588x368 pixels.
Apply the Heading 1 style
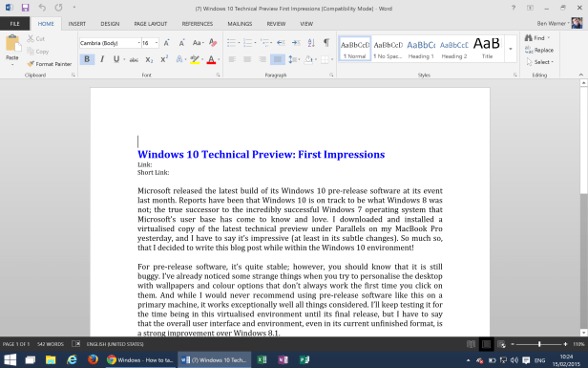click(421, 49)
